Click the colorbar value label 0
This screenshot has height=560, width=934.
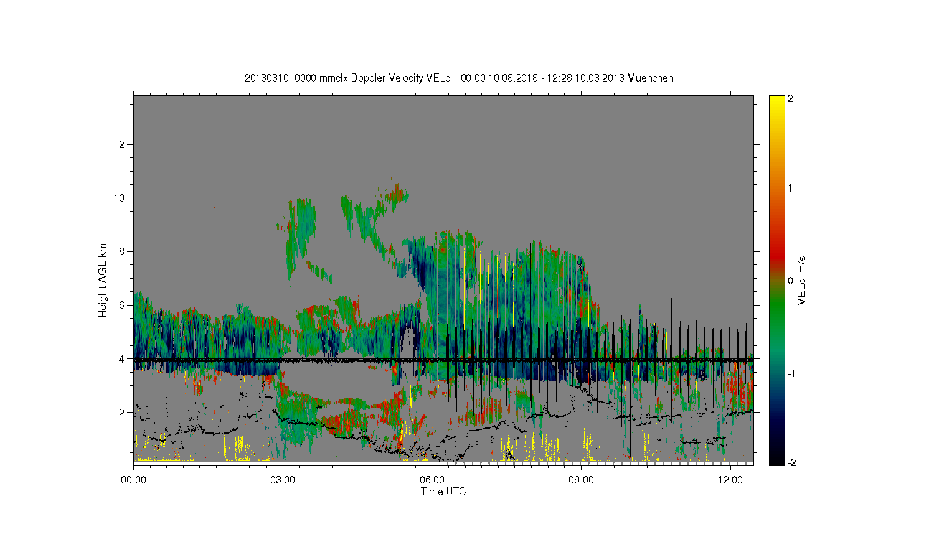(790, 280)
